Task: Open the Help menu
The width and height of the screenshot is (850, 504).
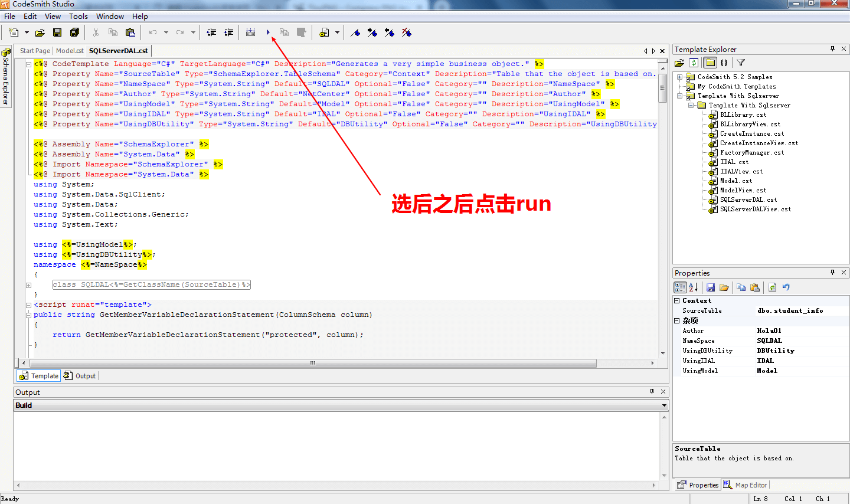Action: (x=140, y=17)
